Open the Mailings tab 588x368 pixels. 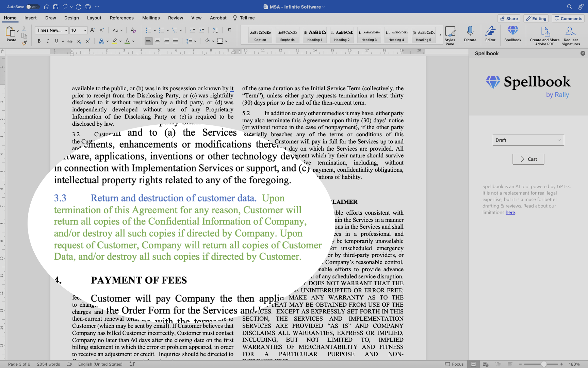151,18
